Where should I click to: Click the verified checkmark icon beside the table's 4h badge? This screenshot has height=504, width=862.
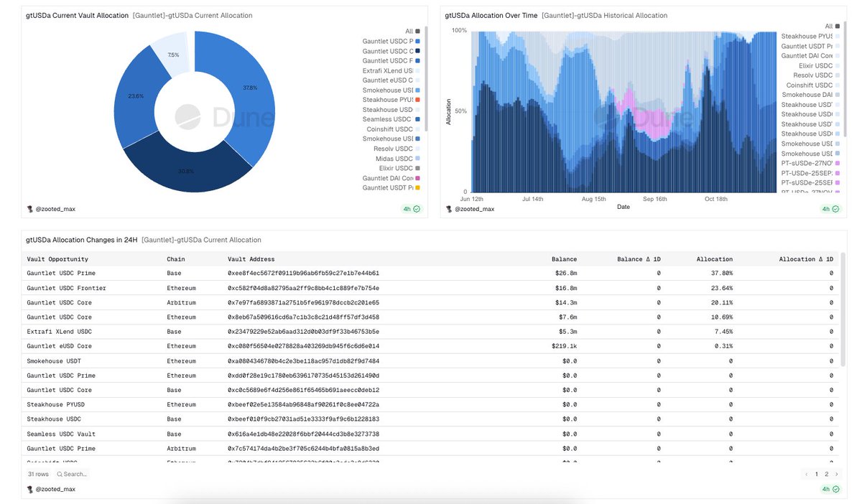pyautogui.click(x=835, y=489)
